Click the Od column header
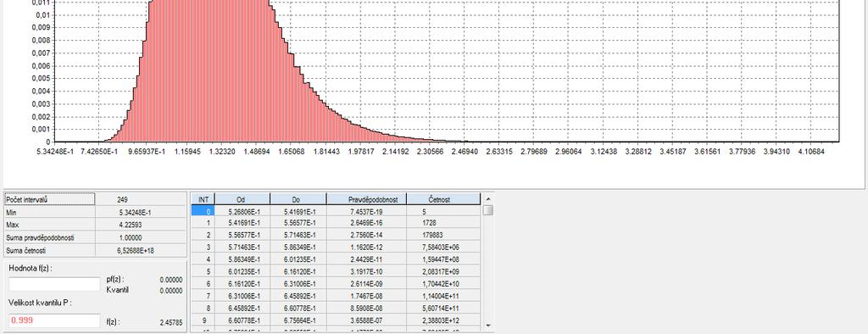 tap(242, 199)
